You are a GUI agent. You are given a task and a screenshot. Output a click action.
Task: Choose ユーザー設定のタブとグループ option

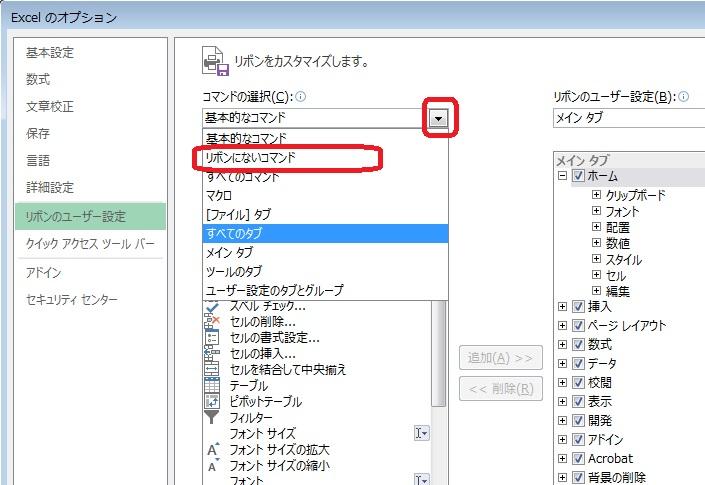[x=326, y=290]
